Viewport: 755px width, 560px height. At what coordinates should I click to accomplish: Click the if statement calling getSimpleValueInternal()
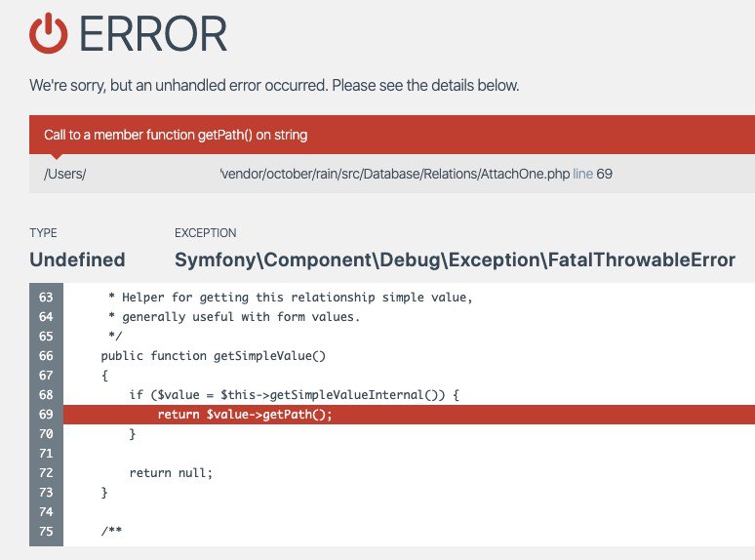tap(295, 395)
